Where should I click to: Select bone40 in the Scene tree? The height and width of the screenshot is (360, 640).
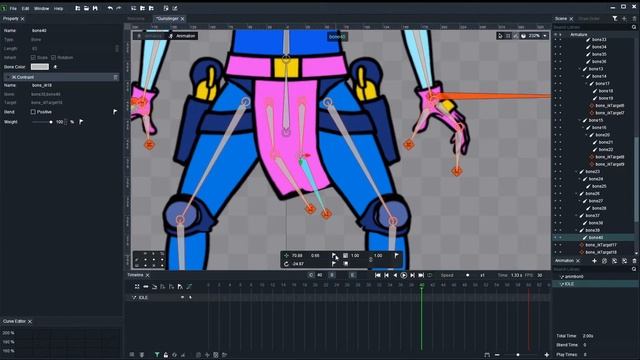tap(596, 238)
